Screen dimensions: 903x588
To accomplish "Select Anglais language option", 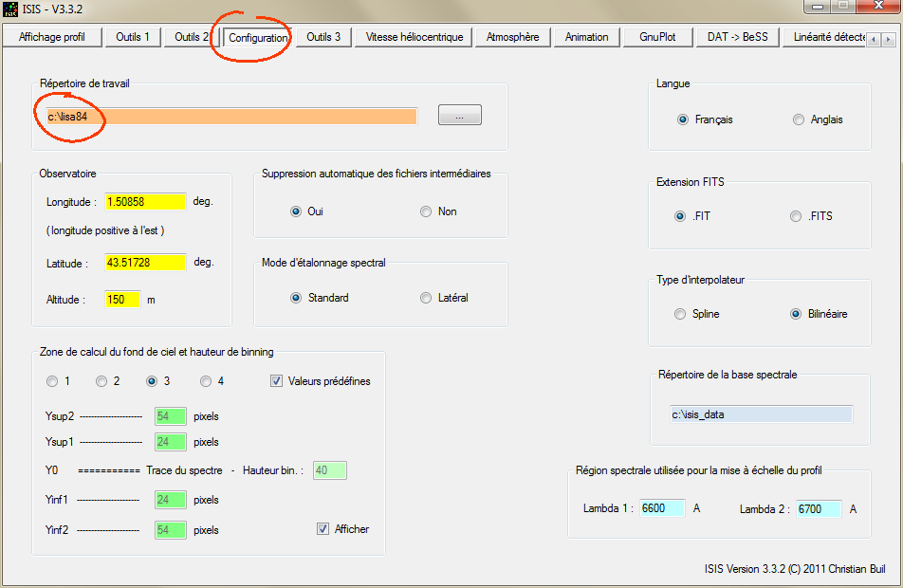I will point(799,119).
